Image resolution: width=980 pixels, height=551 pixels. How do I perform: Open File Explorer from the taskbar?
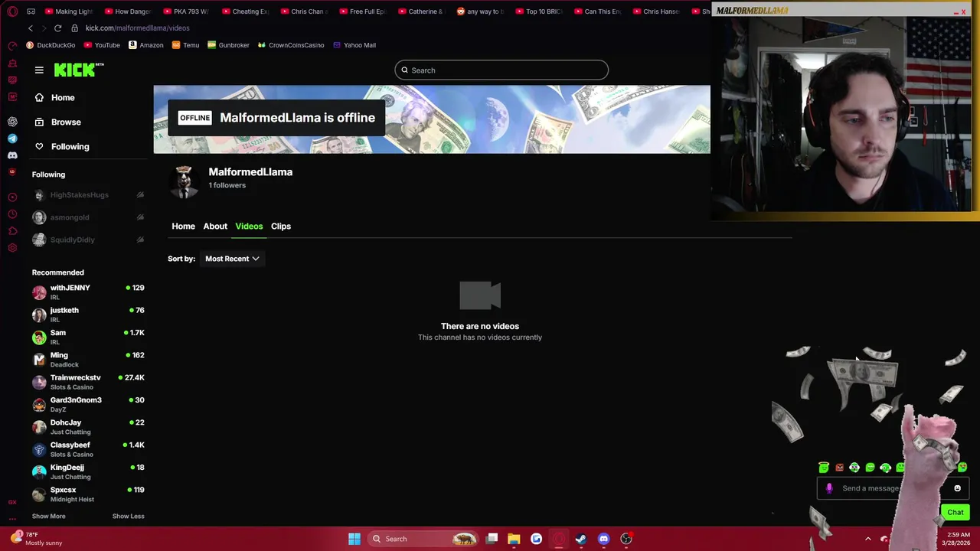click(514, 539)
